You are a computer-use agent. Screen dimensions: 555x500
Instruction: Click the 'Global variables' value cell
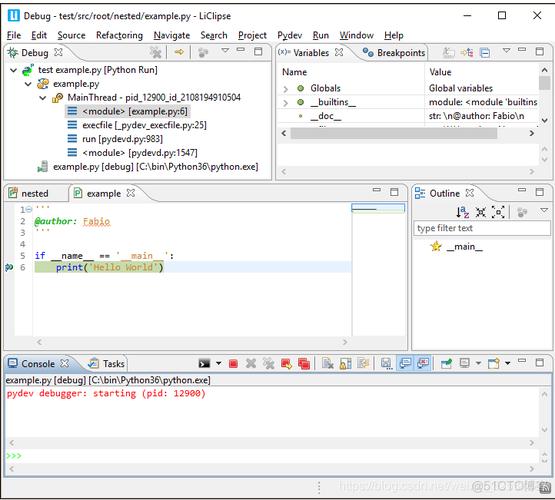(461, 88)
